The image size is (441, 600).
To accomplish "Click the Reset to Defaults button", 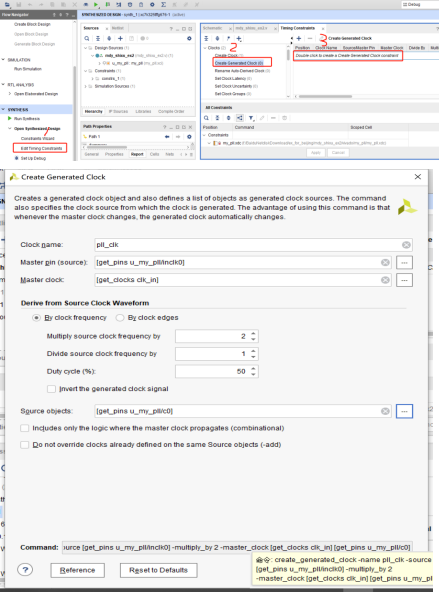I will click(158, 571).
